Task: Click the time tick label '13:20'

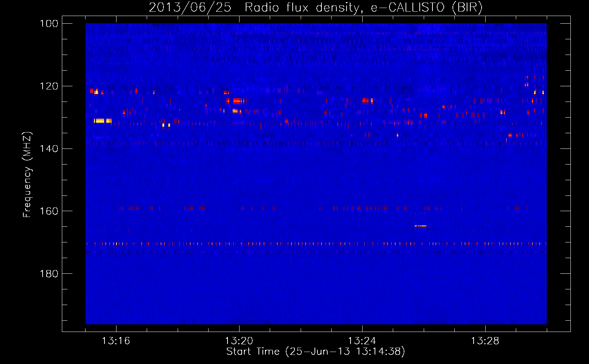Action: click(x=239, y=341)
